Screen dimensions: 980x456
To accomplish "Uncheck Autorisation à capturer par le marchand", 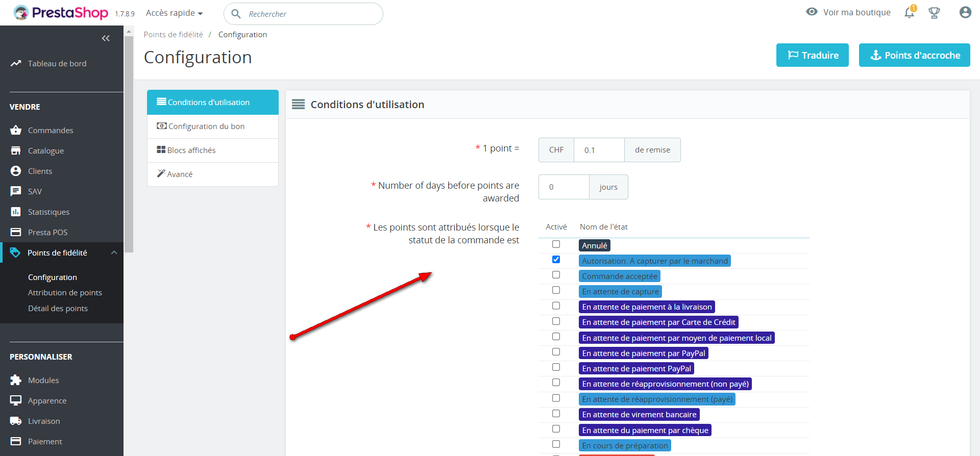I will pos(556,260).
